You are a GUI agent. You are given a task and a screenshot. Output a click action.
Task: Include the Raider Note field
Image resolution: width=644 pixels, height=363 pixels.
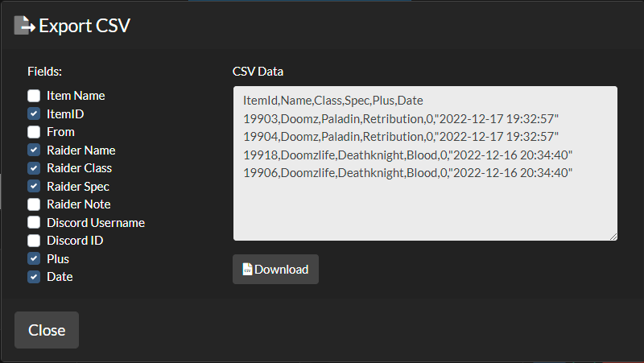coord(34,204)
